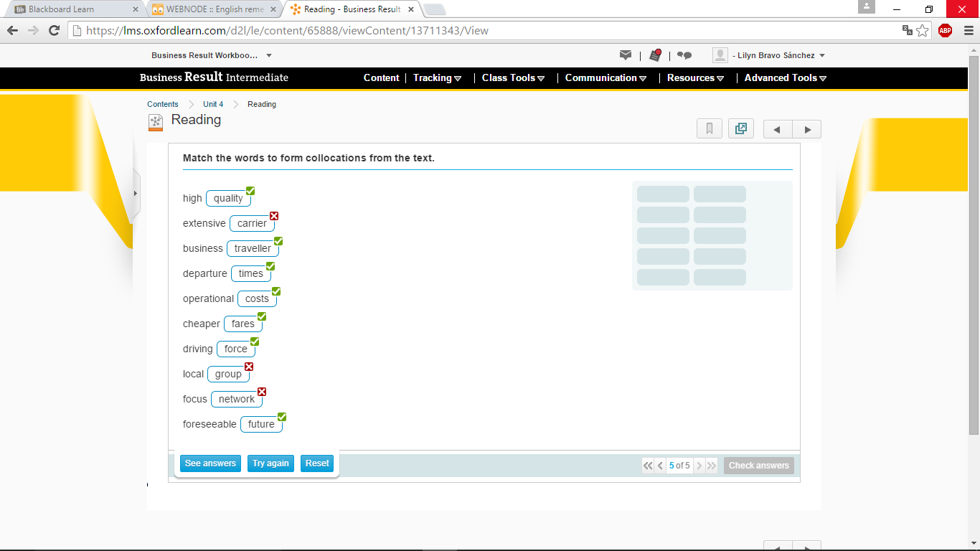Navigate to Unit 4 breadcrumb link
This screenshot has width=980, height=551.
[x=213, y=104]
